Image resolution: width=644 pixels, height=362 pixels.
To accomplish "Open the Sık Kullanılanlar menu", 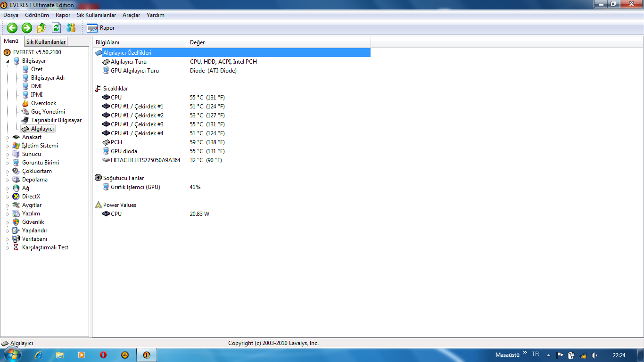I will (x=96, y=15).
